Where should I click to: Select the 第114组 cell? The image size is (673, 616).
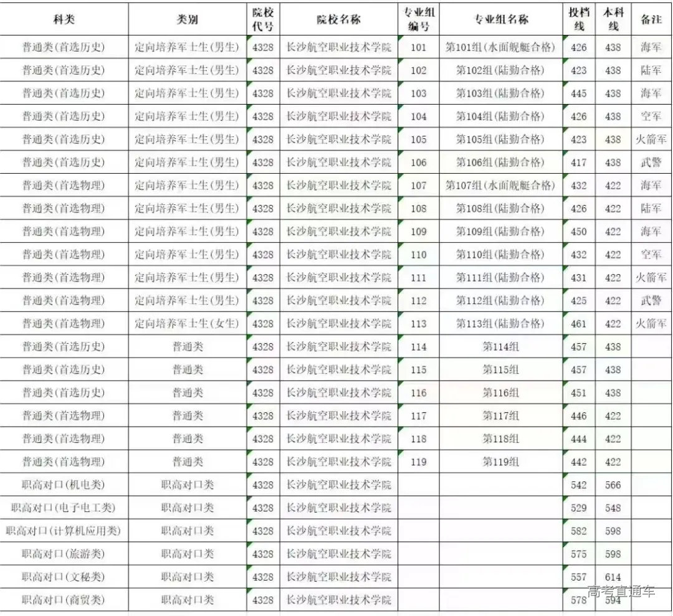pos(500,346)
